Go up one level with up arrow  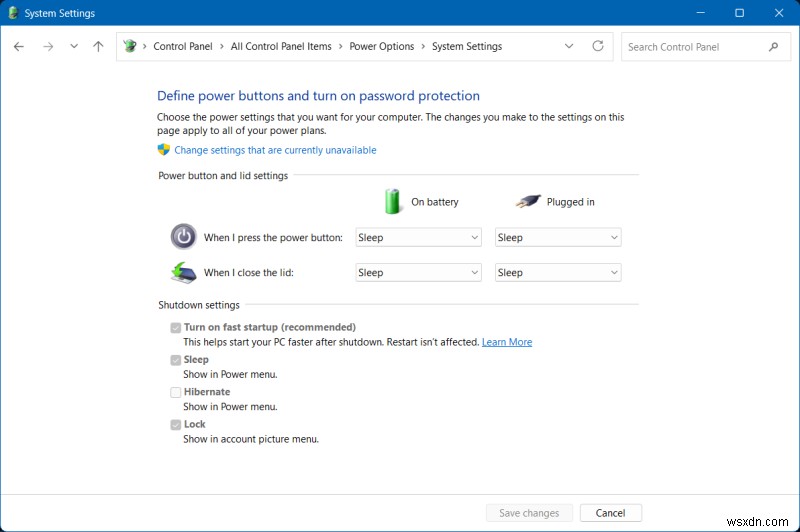pos(98,46)
